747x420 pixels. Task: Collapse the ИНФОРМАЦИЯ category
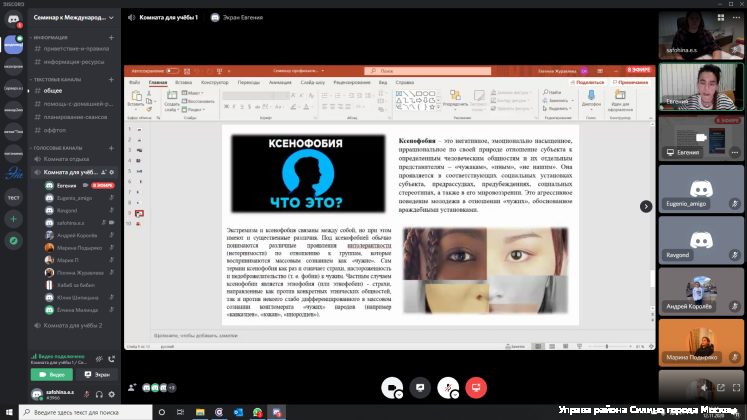[x=50, y=37]
